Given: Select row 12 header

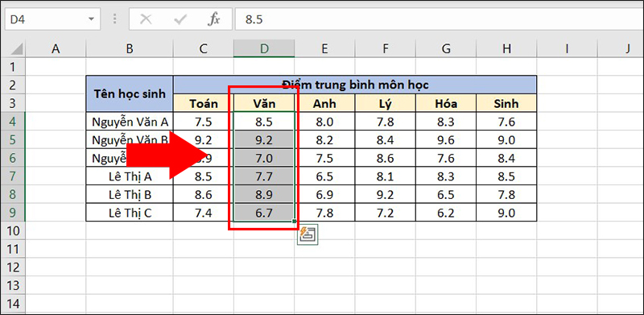Looking at the screenshot, I should tap(13, 267).
